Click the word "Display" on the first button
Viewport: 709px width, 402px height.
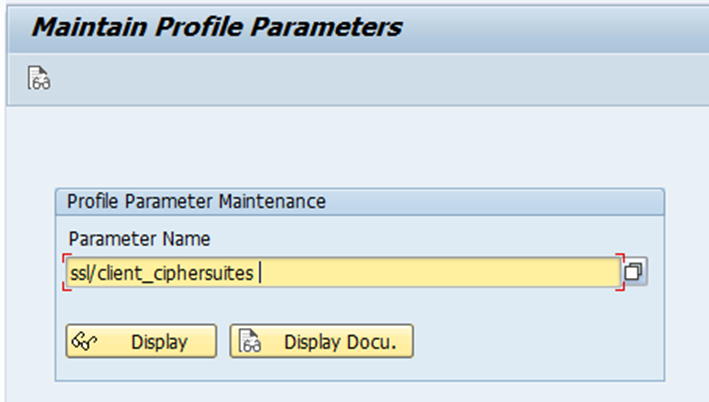(159, 342)
